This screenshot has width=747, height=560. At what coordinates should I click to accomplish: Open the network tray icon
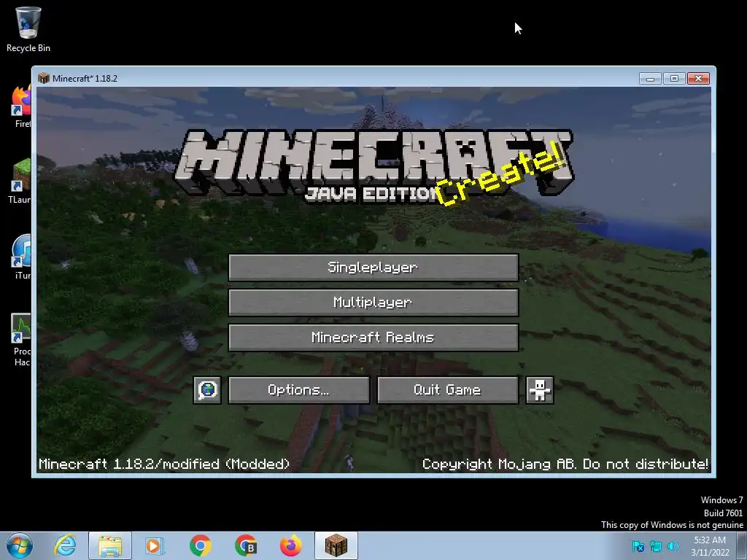click(x=656, y=546)
